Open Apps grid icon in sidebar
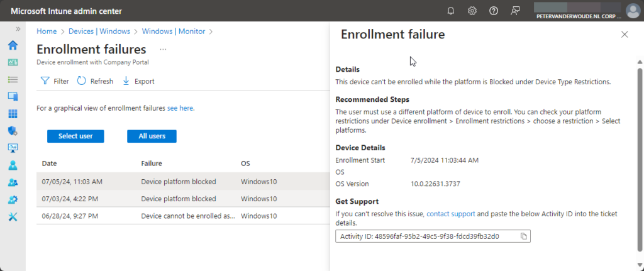Screen dimensions: 644x271 click(13, 114)
